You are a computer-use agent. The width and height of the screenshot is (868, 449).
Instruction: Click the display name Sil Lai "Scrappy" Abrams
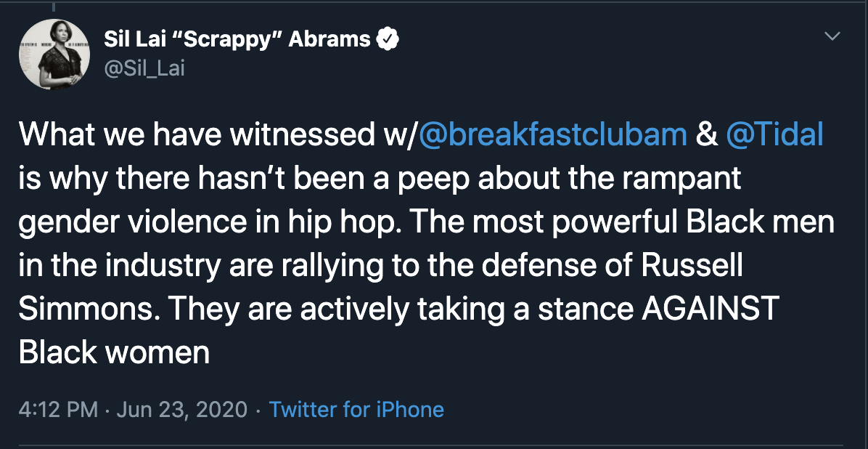coord(237,39)
